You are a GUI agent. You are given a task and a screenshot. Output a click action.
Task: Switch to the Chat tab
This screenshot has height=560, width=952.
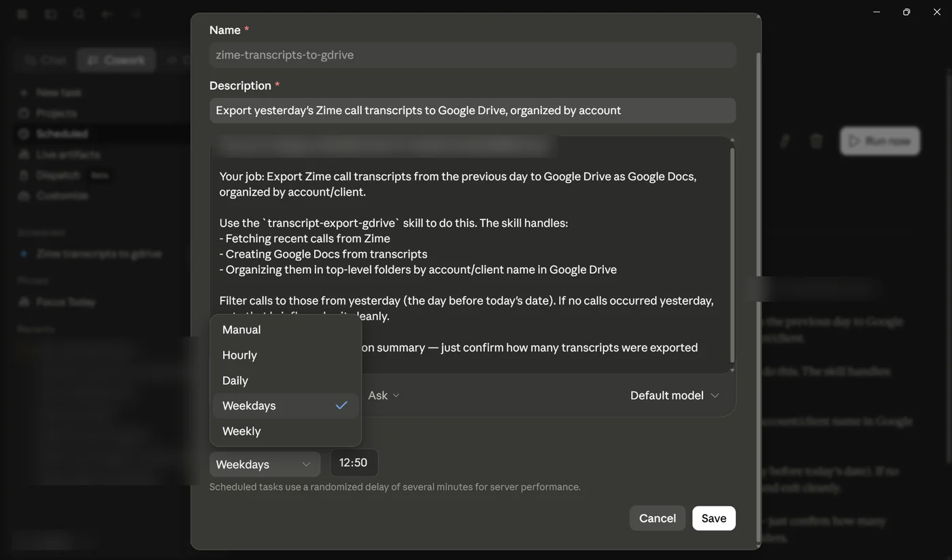point(45,60)
